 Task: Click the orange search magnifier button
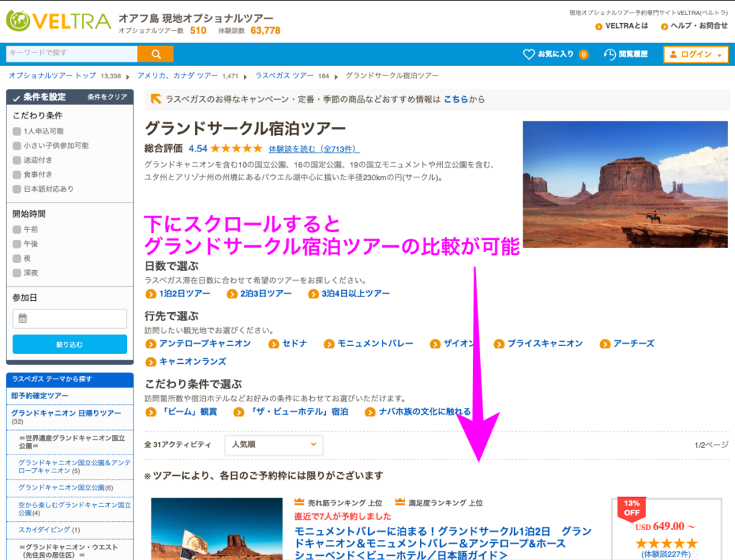pyautogui.click(x=155, y=54)
